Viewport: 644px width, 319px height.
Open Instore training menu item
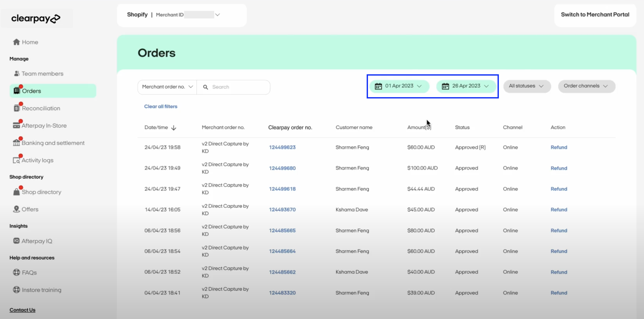(x=41, y=290)
